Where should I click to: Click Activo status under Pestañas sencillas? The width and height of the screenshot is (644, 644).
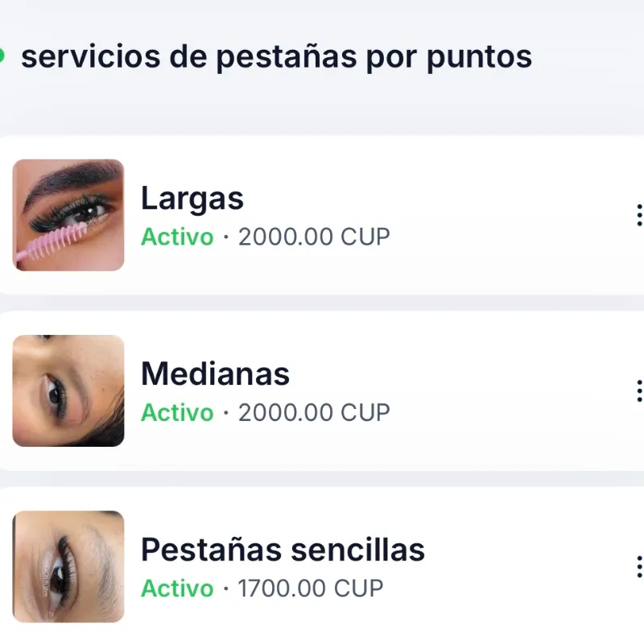(x=177, y=588)
